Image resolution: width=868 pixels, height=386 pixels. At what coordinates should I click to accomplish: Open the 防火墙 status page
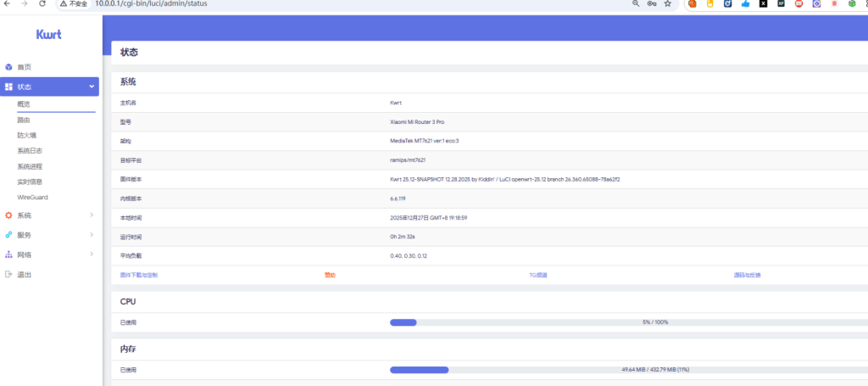tap(27, 135)
